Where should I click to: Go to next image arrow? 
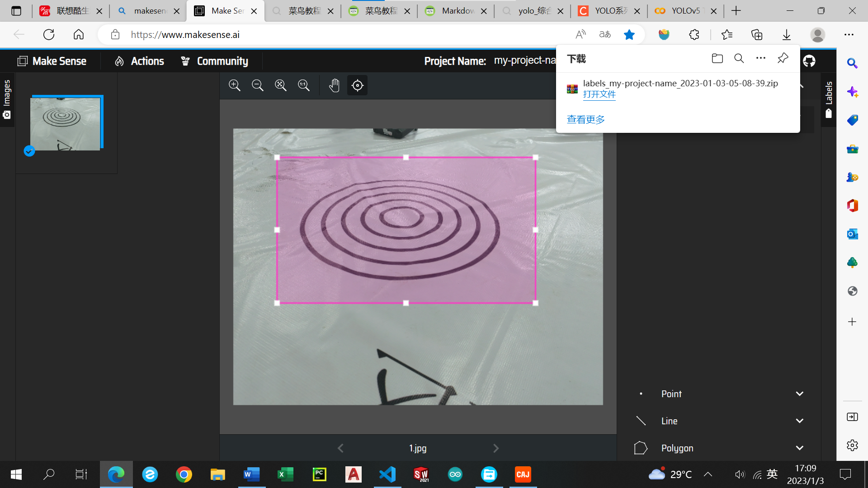[x=496, y=448]
